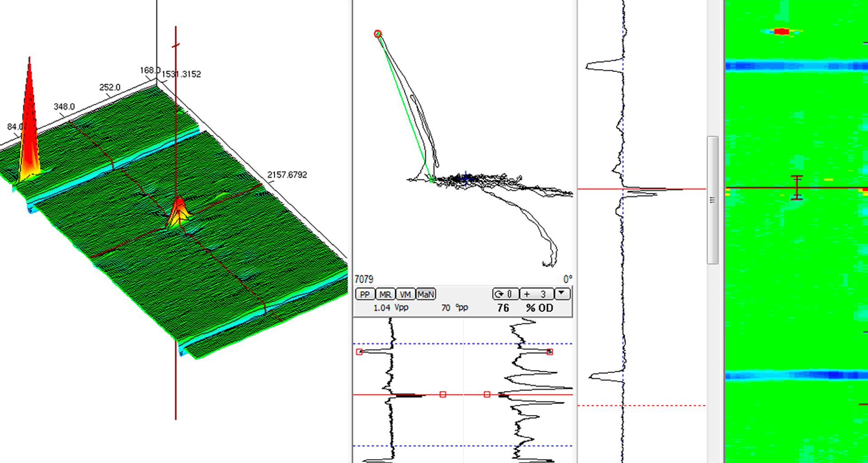Select the MR measurement mode
The height and width of the screenshot is (463, 868).
pos(385,294)
